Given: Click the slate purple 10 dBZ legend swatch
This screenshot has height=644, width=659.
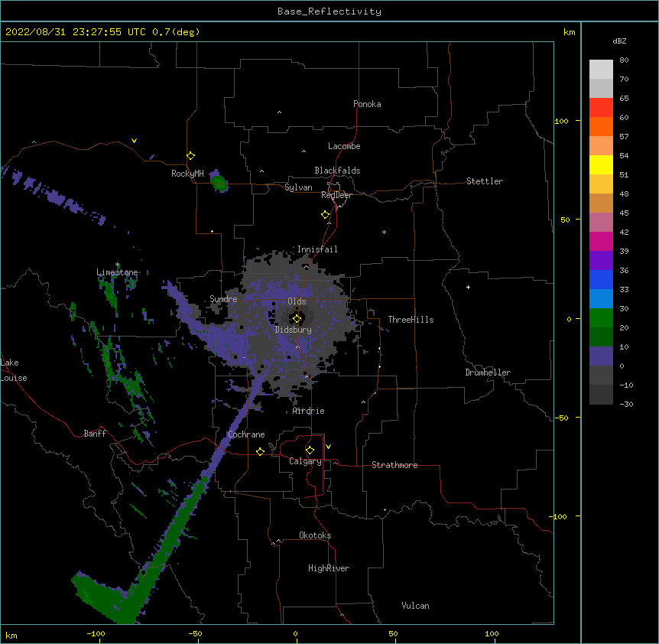Looking at the screenshot, I should (x=601, y=356).
